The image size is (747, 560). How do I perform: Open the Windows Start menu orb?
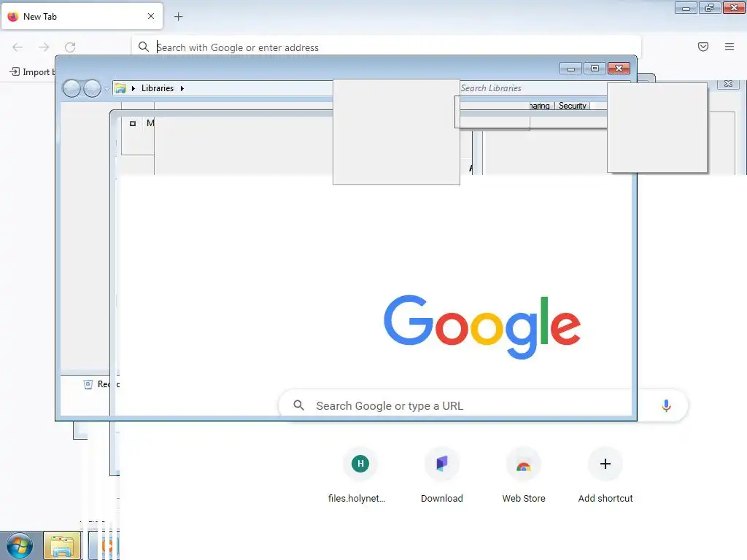pos(20,545)
